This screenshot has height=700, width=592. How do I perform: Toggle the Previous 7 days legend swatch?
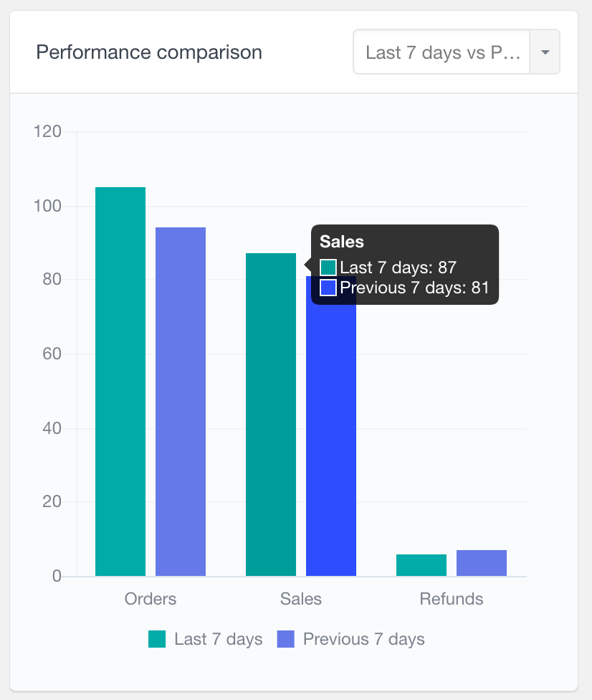click(285, 639)
